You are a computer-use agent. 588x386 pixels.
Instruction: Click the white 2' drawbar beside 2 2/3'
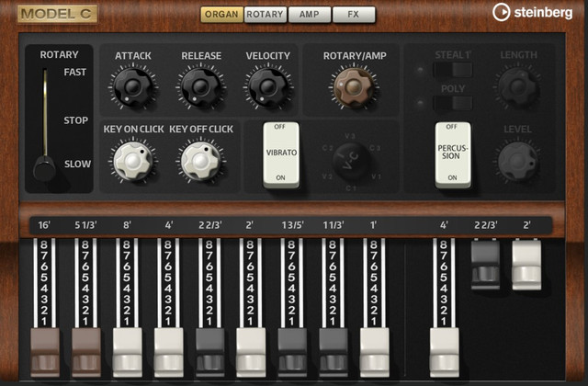point(251,352)
